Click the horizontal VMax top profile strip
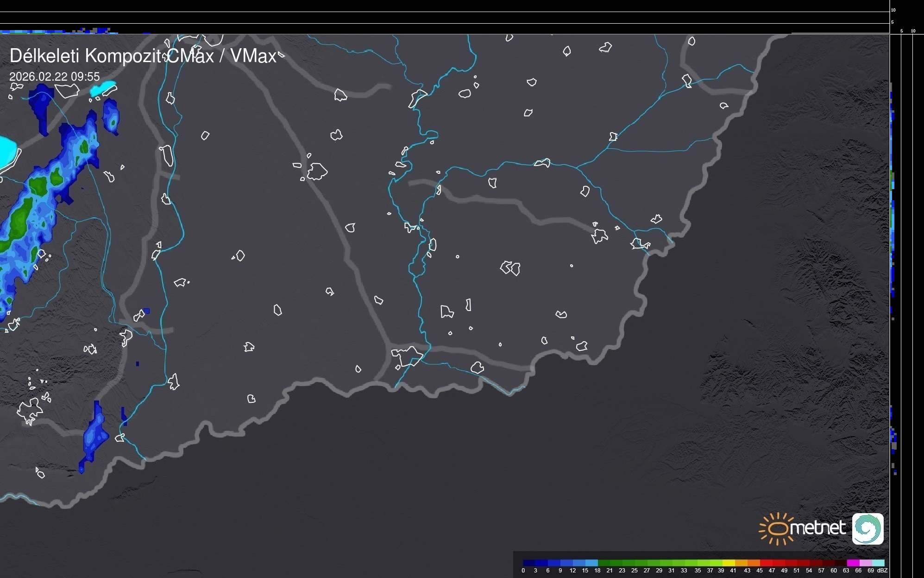 click(x=56, y=31)
